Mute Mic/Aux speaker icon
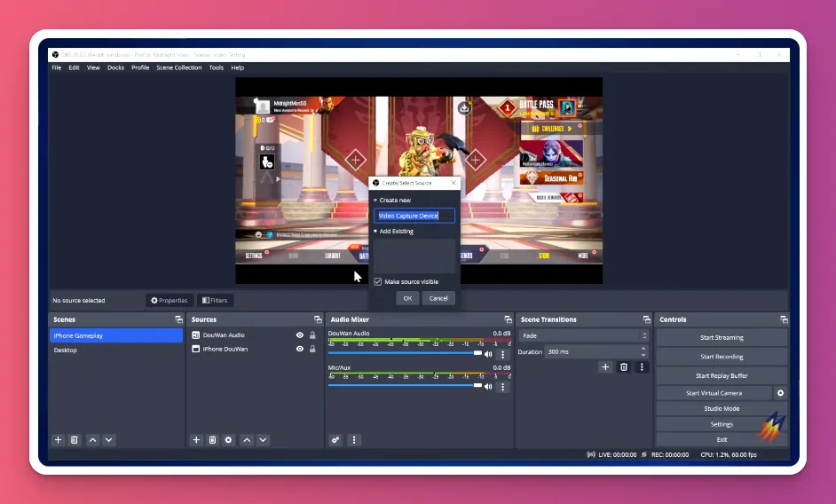Viewport: 836px width, 504px height. click(x=488, y=387)
